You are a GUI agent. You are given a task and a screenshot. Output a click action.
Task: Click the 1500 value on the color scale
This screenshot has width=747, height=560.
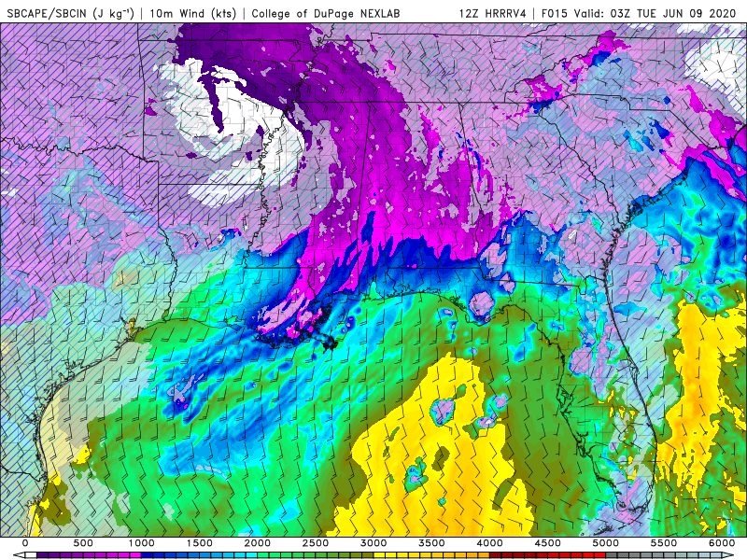[x=200, y=543]
